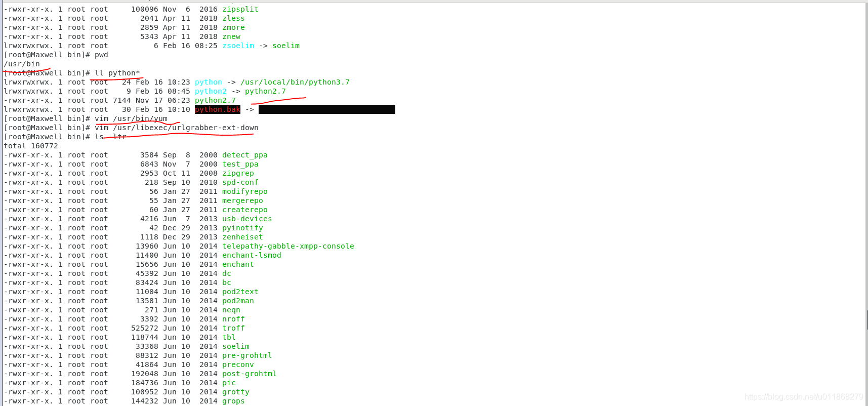868x406 pixels.
Task: Select the pod2text file name
Action: (240, 292)
